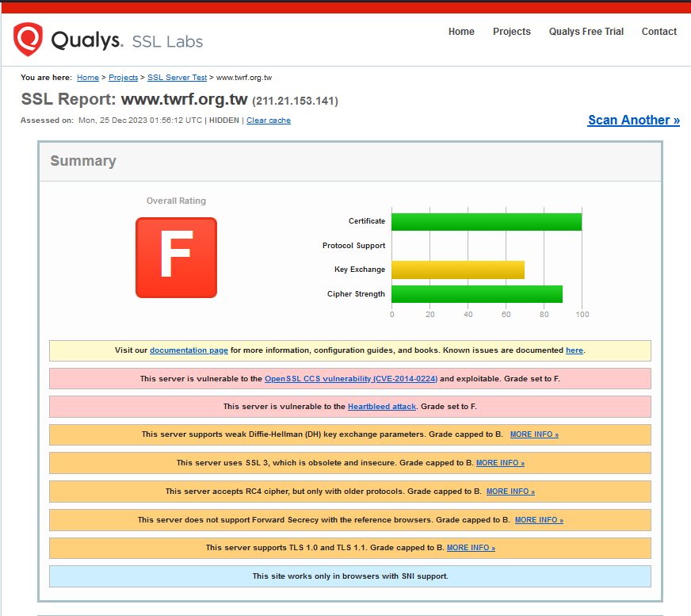The width and height of the screenshot is (691, 616).
Task: Click the Cipher Strength chart label
Action: tap(356, 294)
